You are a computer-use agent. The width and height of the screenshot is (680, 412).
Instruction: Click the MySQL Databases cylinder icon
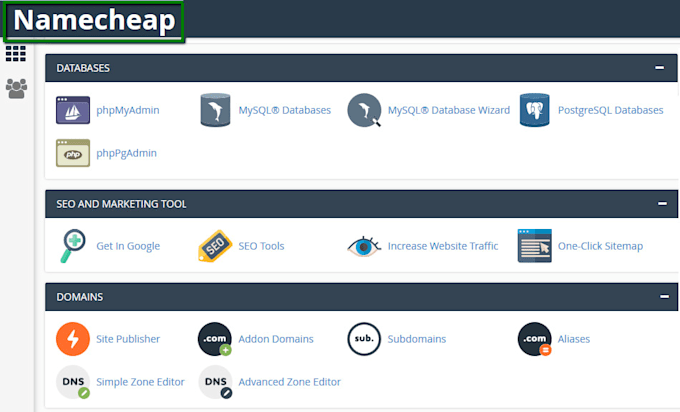pos(215,110)
